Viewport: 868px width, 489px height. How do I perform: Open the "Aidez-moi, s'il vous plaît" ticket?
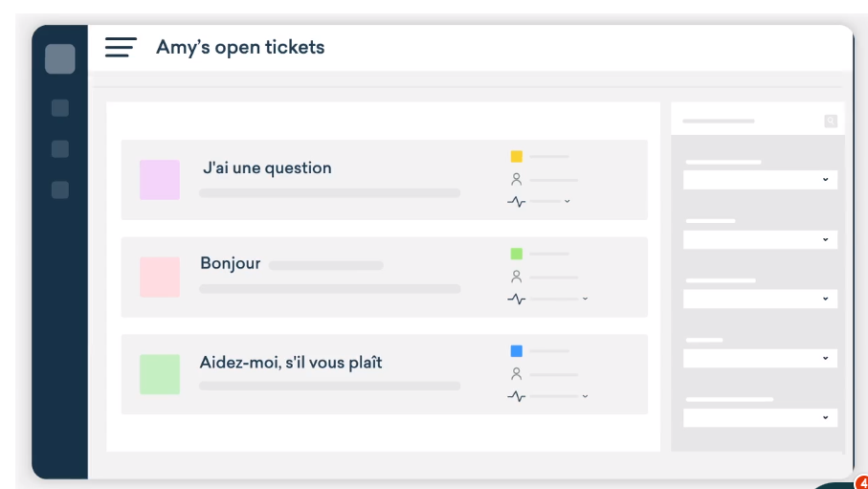click(291, 364)
